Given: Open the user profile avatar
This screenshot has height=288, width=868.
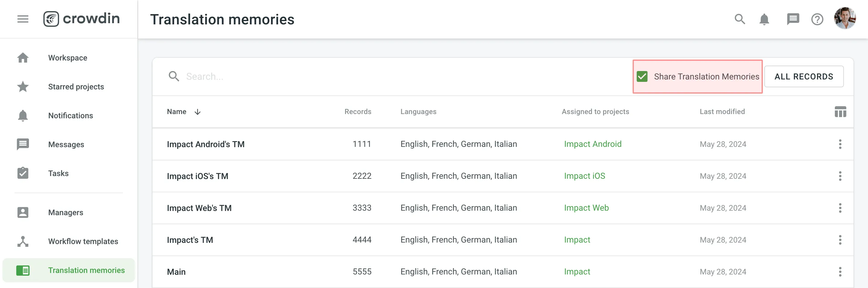Looking at the screenshot, I should pos(844,18).
